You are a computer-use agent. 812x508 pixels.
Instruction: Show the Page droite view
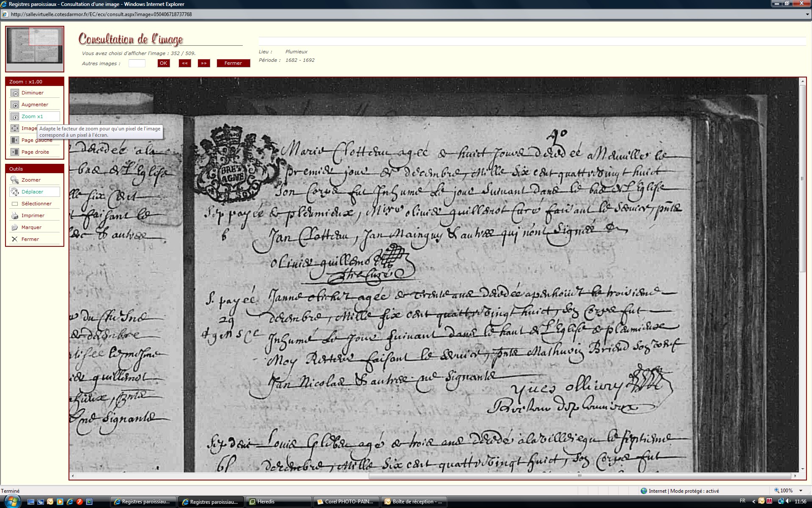click(x=15, y=152)
